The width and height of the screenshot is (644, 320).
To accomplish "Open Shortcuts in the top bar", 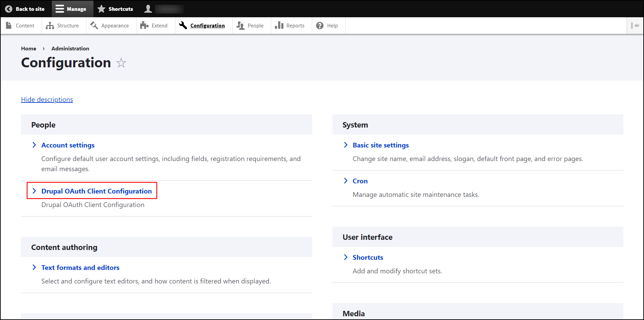I will [115, 9].
